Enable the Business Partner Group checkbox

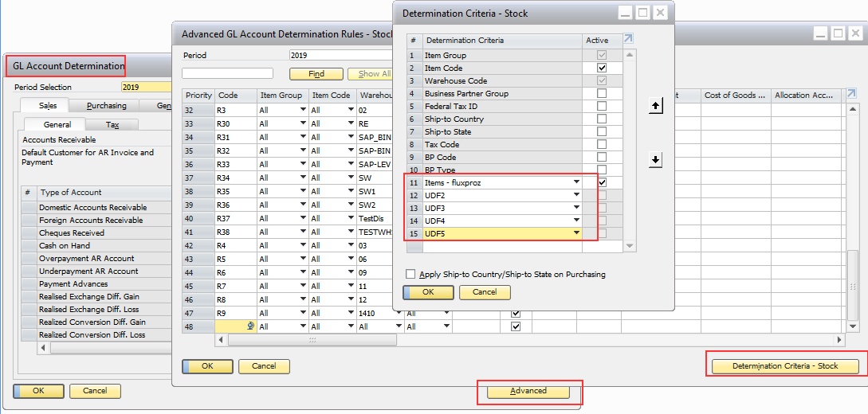(602, 94)
